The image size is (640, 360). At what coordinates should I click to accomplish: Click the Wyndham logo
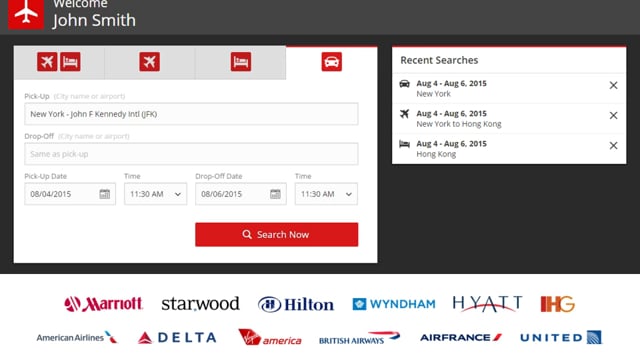point(394,304)
